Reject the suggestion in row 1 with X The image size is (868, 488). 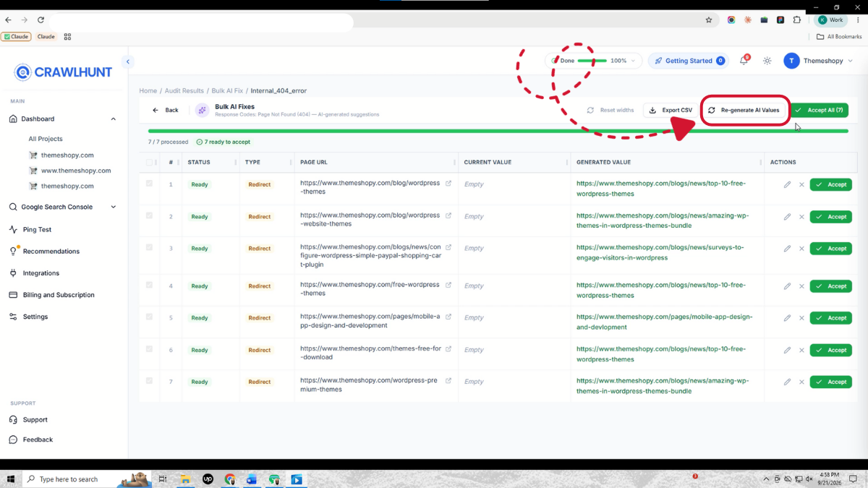coord(801,185)
